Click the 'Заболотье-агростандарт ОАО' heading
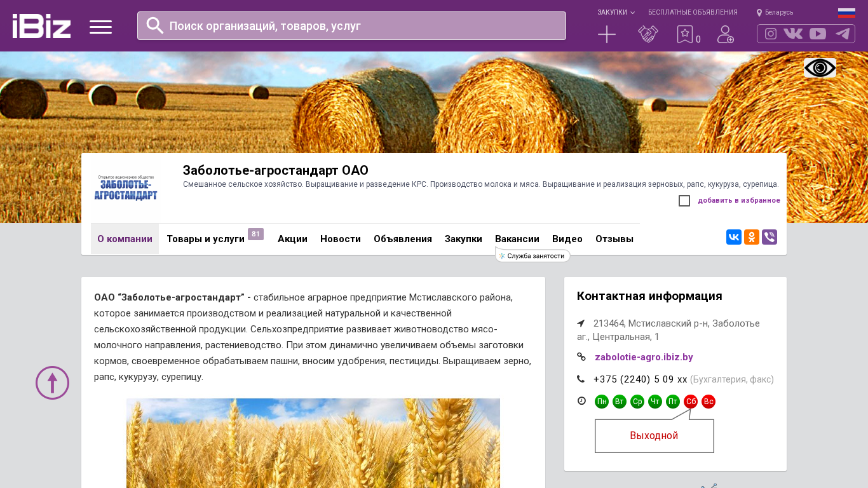The width and height of the screenshot is (868, 488). tap(276, 170)
